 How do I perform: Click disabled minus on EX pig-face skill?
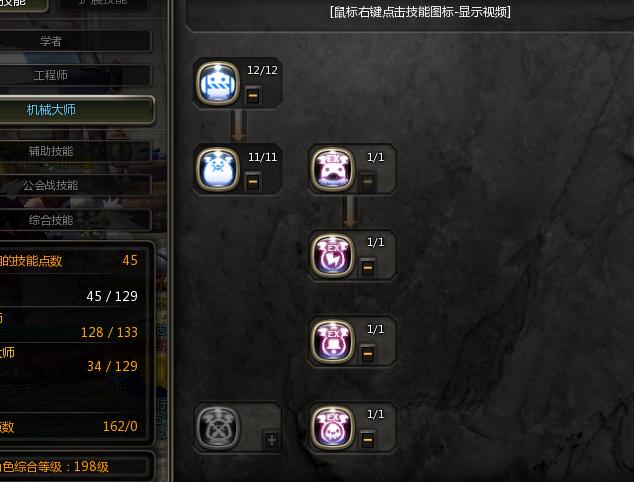[x=367, y=182]
